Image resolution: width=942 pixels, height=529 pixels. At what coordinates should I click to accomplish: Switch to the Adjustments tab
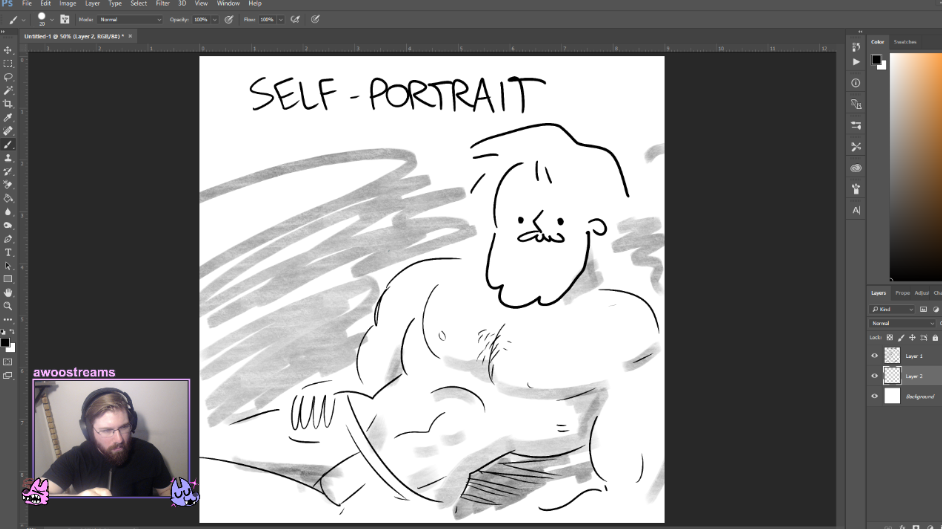[x=922, y=293]
